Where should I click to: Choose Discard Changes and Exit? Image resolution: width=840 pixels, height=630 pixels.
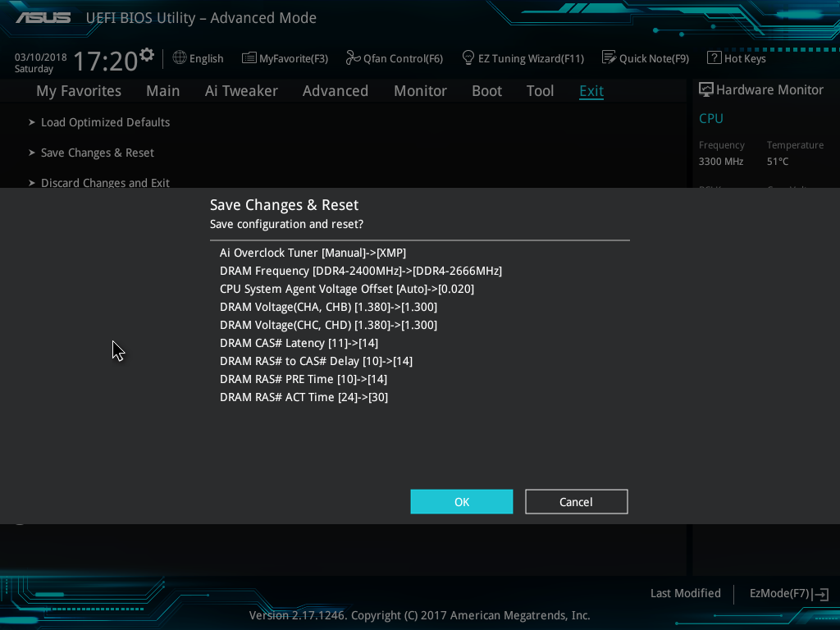point(106,183)
